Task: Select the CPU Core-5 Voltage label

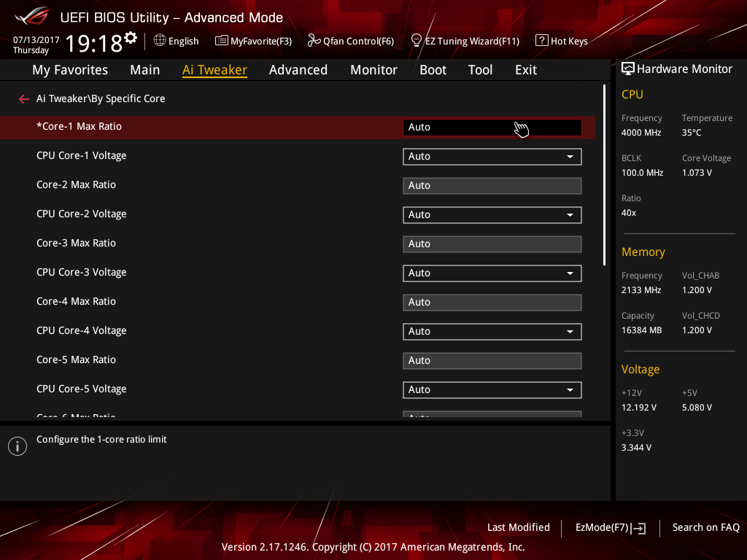Action: pyautogui.click(x=82, y=389)
